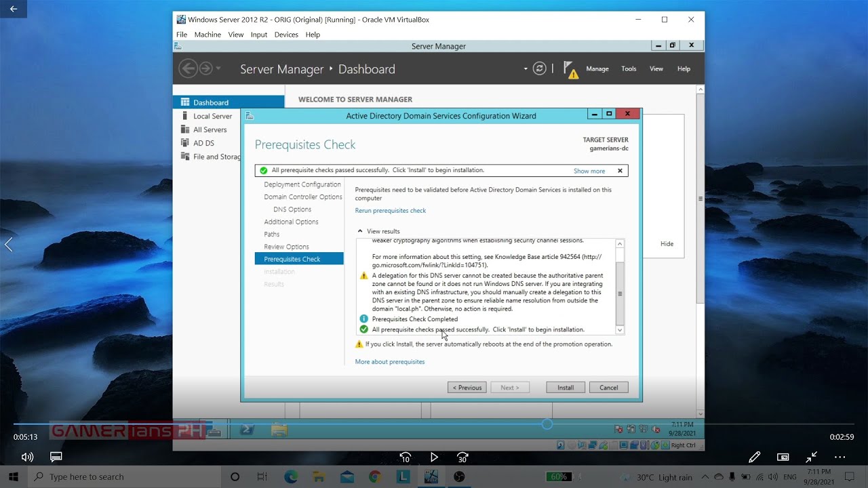Click Server Manager's forward navigation arrow

(x=205, y=68)
